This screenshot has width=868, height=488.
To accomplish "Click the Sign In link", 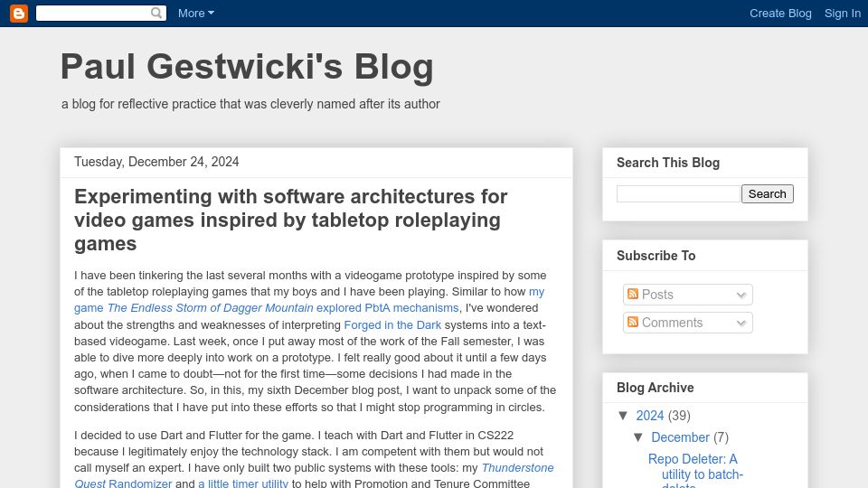I will pos(842,14).
